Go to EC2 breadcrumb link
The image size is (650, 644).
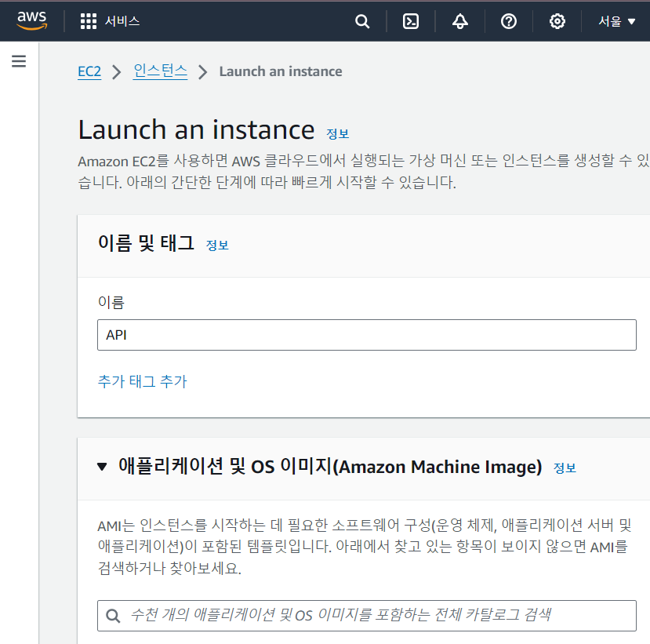[x=89, y=71]
